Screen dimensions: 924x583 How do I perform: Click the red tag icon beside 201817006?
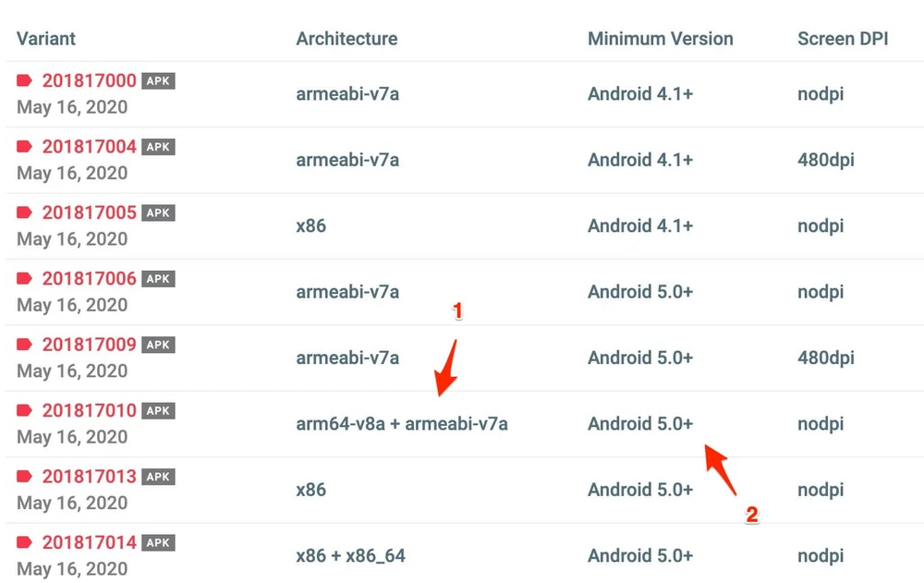(25, 279)
